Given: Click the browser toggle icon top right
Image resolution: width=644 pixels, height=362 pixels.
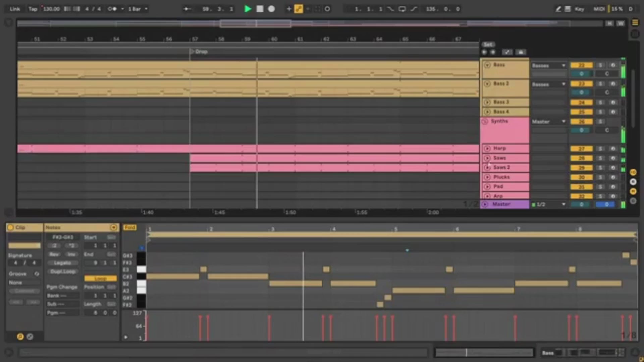Looking at the screenshot, I should (635, 22).
